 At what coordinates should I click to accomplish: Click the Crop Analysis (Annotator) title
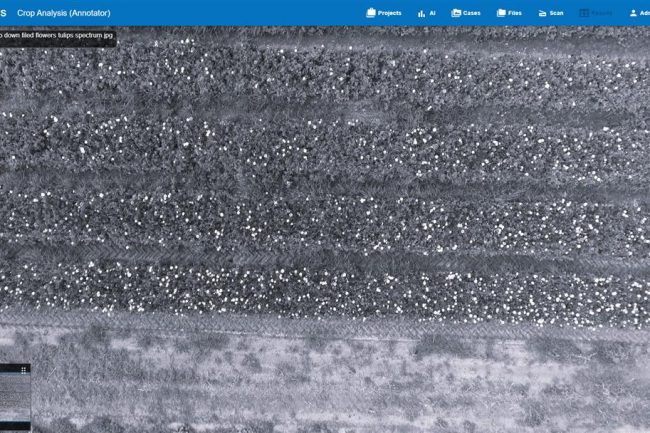(x=64, y=13)
